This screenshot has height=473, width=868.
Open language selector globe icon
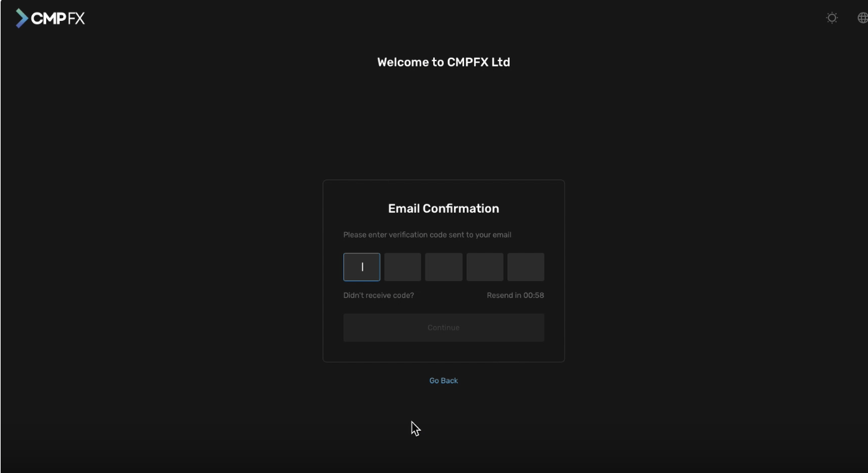[x=862, y=18]
